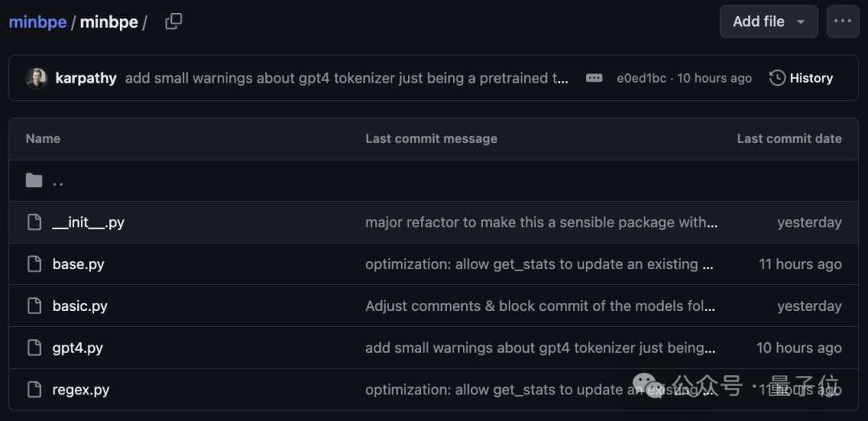Click the regex.py file icon

click(34, 390)
